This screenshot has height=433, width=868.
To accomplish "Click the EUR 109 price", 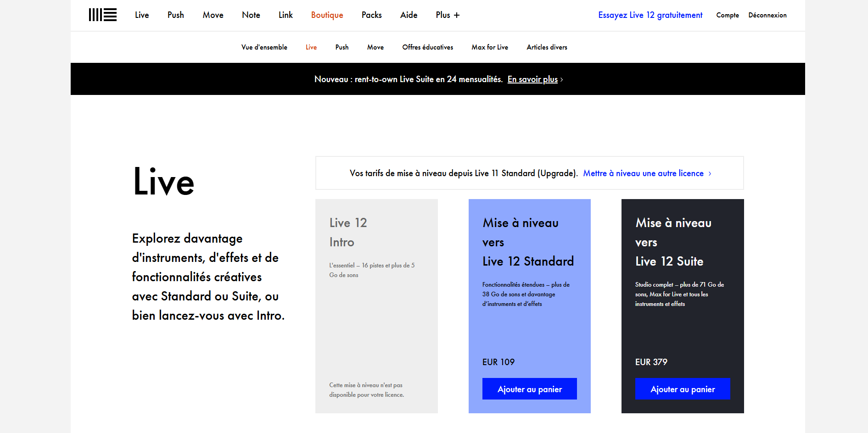I will click(498, 362).
